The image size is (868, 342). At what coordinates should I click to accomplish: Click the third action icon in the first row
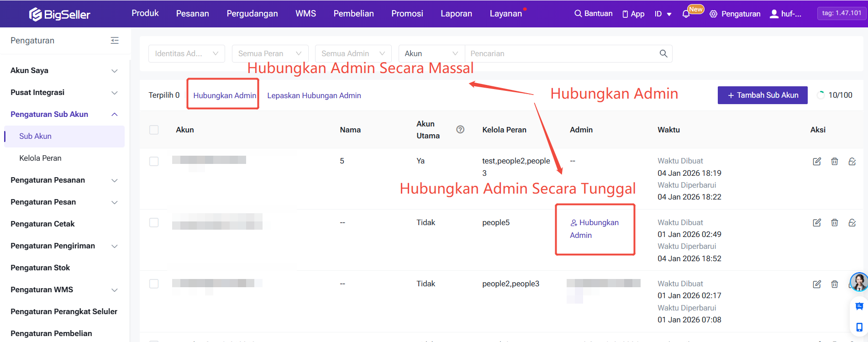point(852,161)
